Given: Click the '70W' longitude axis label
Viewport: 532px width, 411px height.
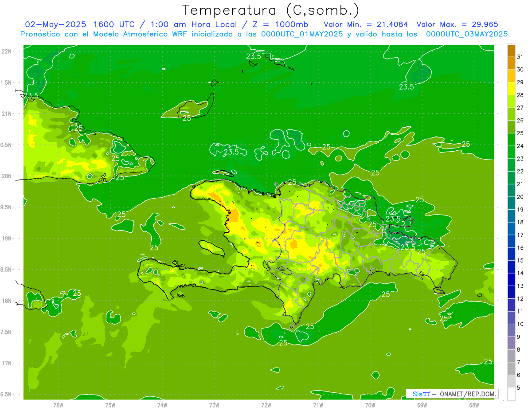Looking at the screenshot, I should [370, 405].
